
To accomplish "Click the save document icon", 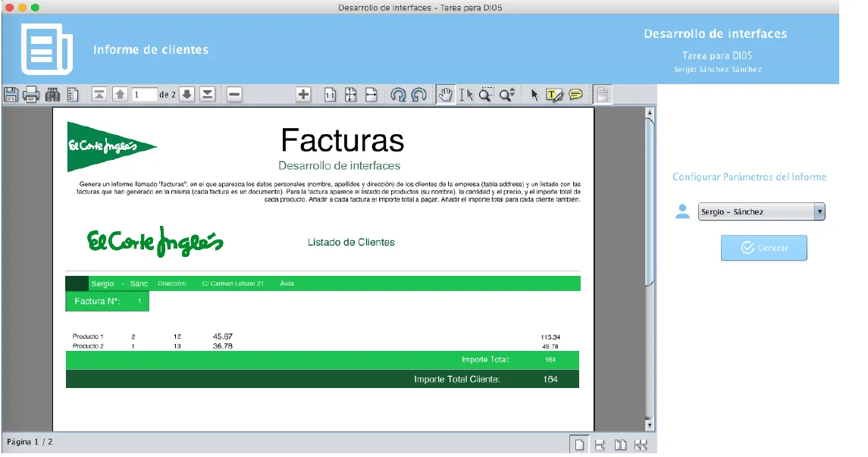I will coord(11,95).
